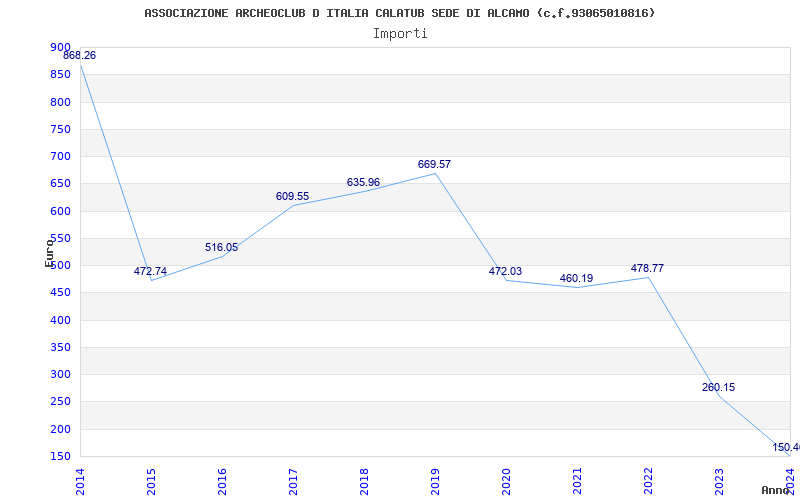Viewport: 800px width, 500px height.
Task: Click y-axis tick label 650
Action: [60, 184]
